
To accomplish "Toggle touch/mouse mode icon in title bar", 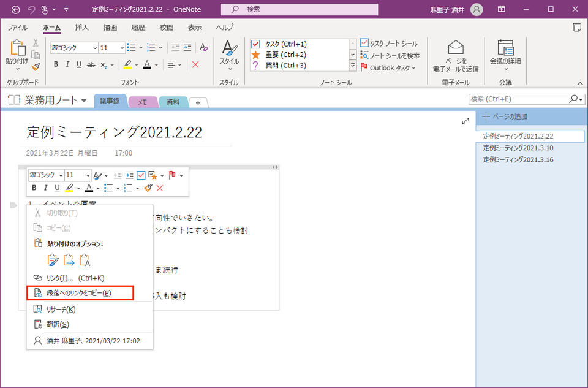I will point(45,10).
